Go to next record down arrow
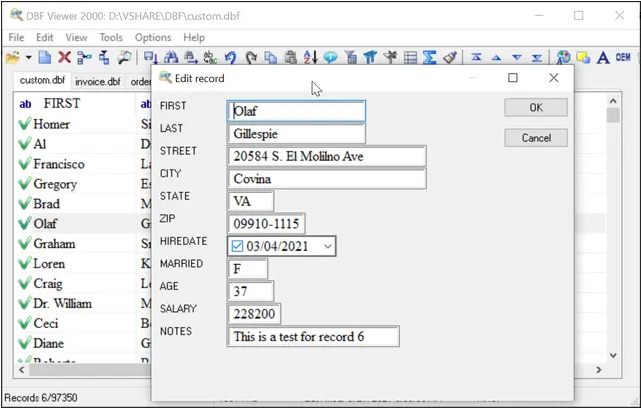The height and width of the screenshot is (408, 641). point(517,58)
